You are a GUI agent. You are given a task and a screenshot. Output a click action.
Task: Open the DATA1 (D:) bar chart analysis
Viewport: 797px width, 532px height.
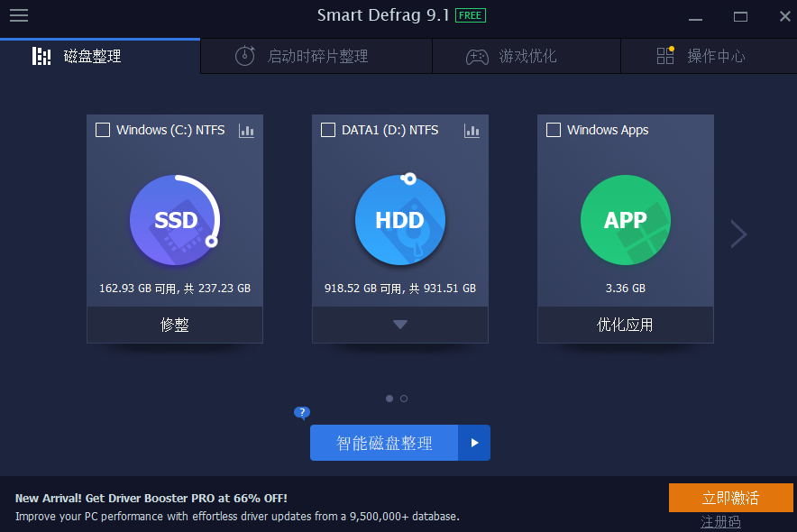point(472,131)
